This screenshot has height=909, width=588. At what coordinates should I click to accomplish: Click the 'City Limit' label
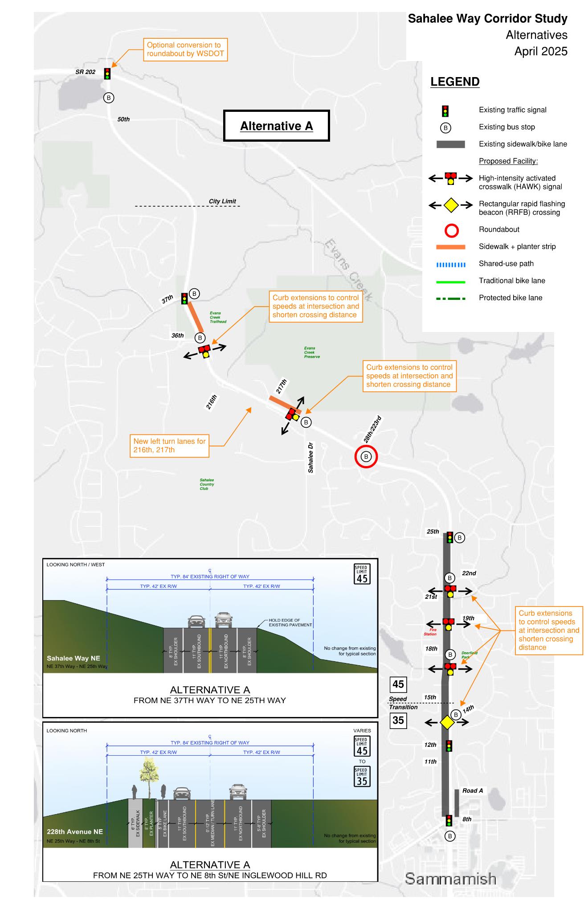coord(222,201)
